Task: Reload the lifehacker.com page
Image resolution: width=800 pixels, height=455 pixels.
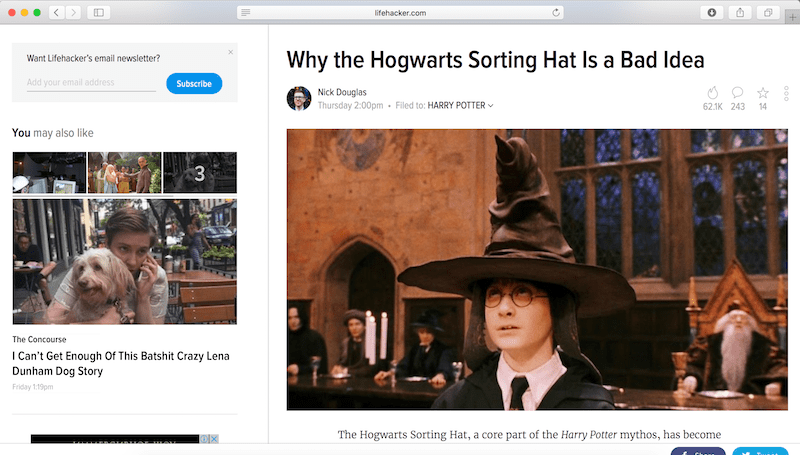Action: click(556, 12)
